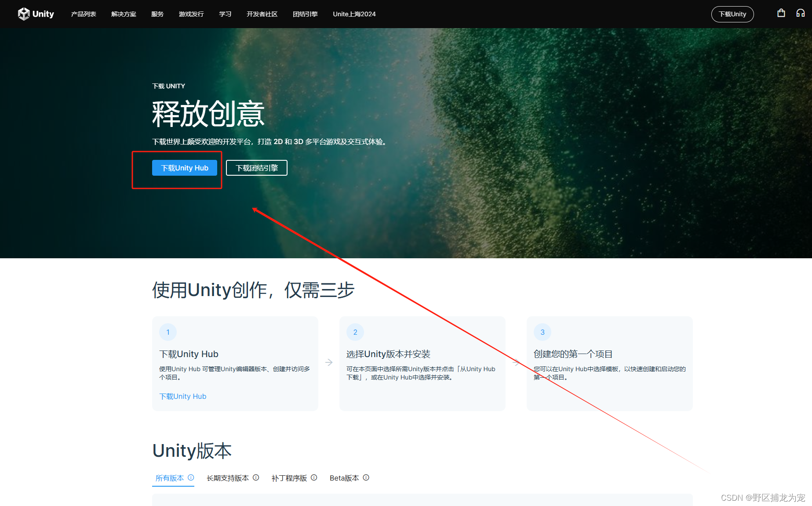Open the 解决方案 menu
The height and width of the screenshot is (506, 812).
coord(124,14)
